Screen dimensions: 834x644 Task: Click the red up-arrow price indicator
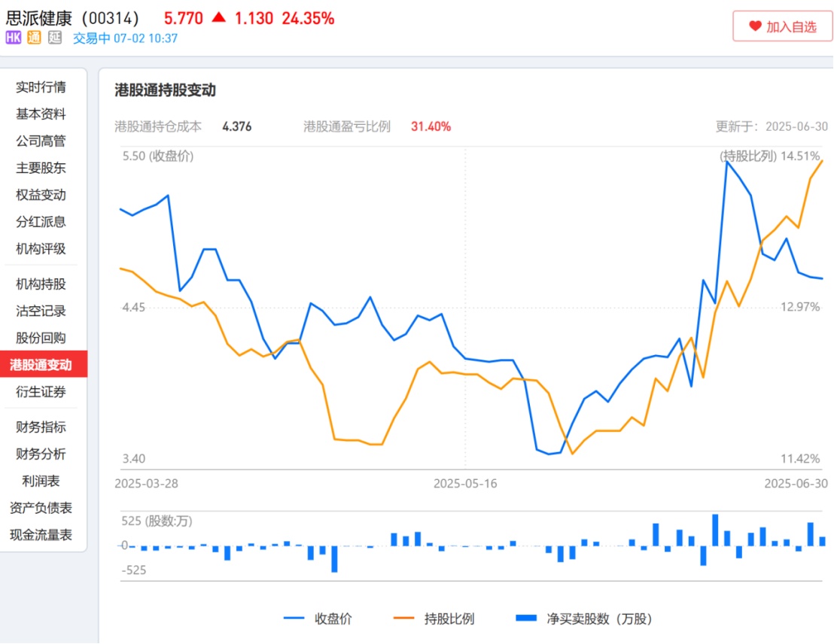click(x=218, y=17)
